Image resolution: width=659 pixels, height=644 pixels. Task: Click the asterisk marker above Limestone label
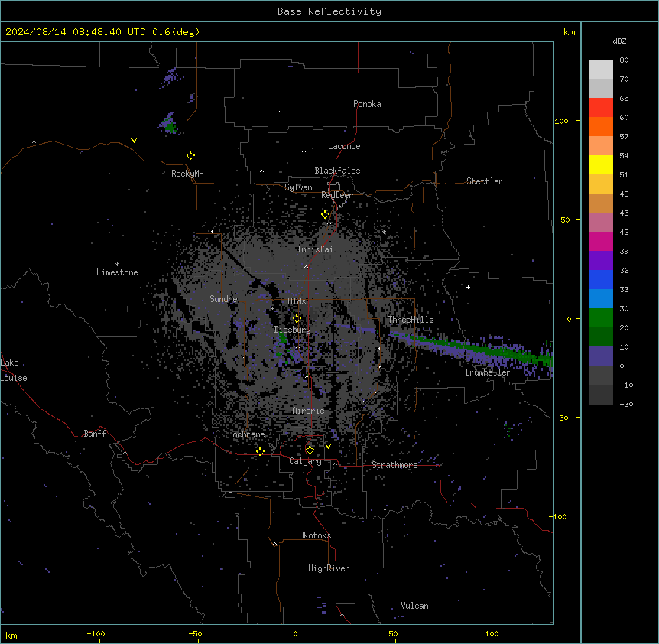tap(117, 265)
